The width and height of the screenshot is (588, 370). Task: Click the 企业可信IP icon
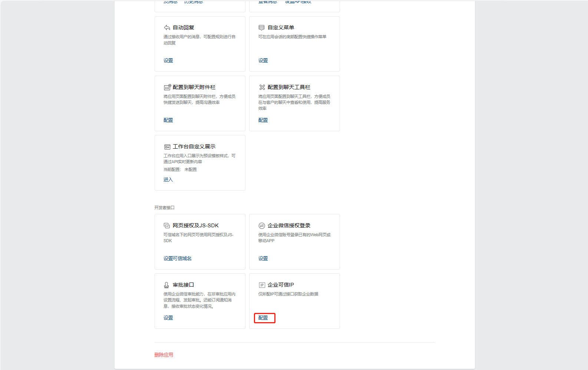[262, 285]
